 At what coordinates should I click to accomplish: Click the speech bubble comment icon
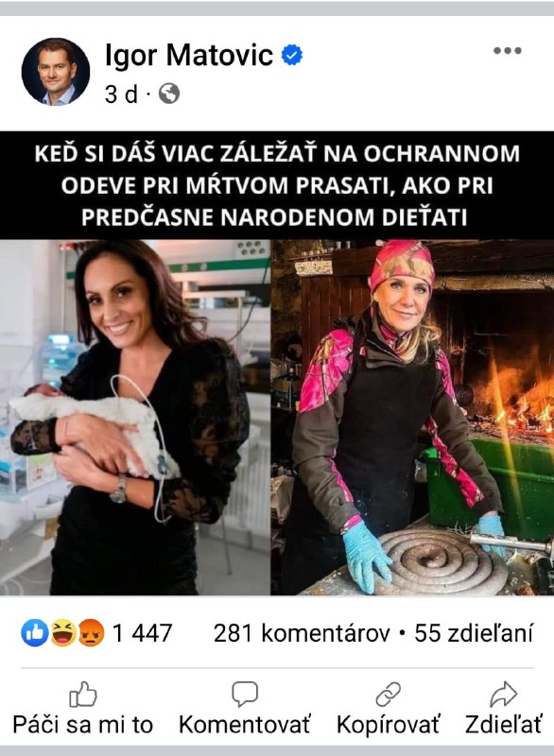pos(245,695)
